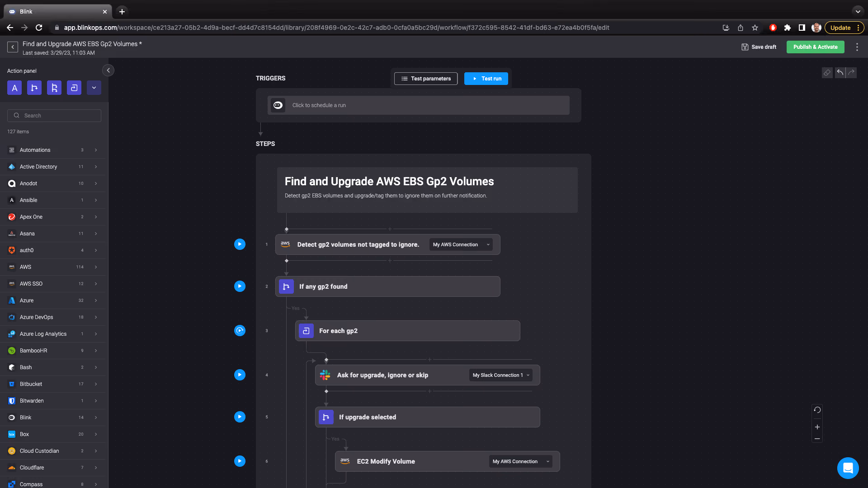Open My AWS Connection dropdown on EC2 Modify Volume
Screen dimensions: 868x488
pyautogui.click(x=520, y=461)
